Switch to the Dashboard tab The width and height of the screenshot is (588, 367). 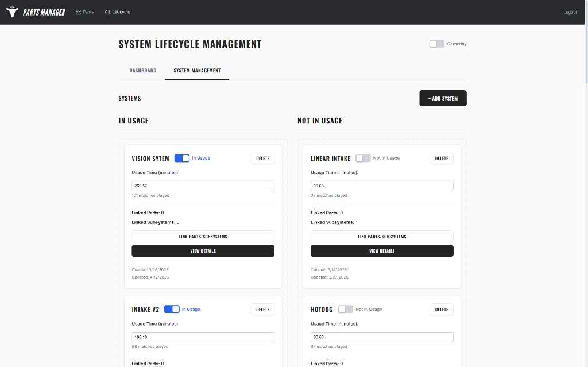tap(142, 70)
